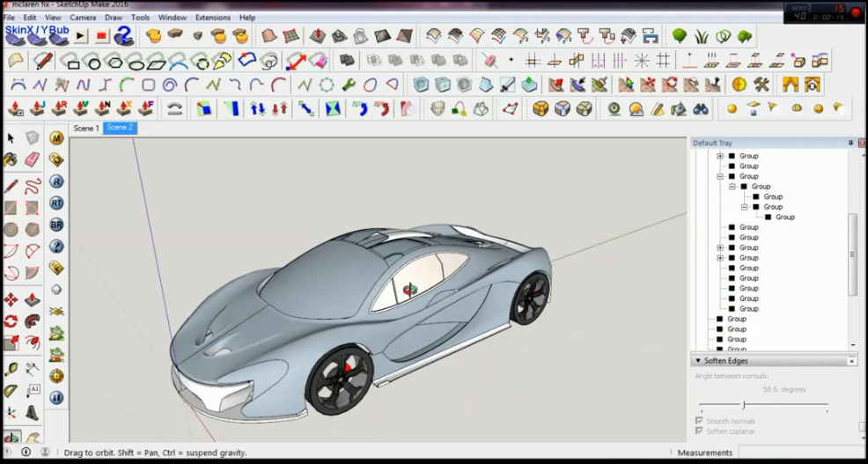Open the Camera menu
The height and width of the screenshot is (464, 868).
tap(83, 18)
